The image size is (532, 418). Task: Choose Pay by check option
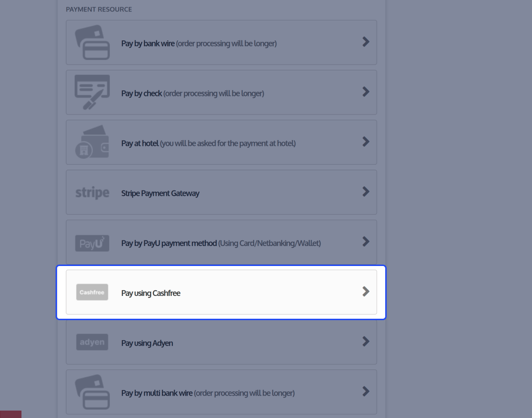coord(221,92)
